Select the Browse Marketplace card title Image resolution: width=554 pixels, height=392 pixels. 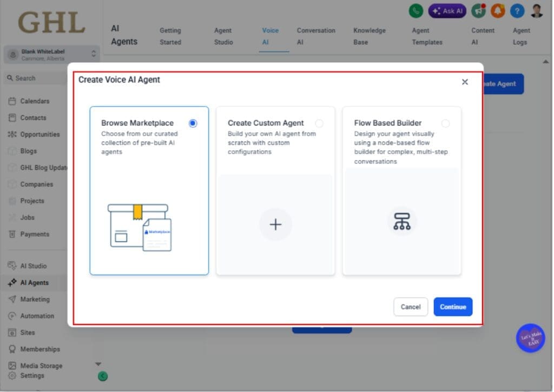click(x=137, y=123)
